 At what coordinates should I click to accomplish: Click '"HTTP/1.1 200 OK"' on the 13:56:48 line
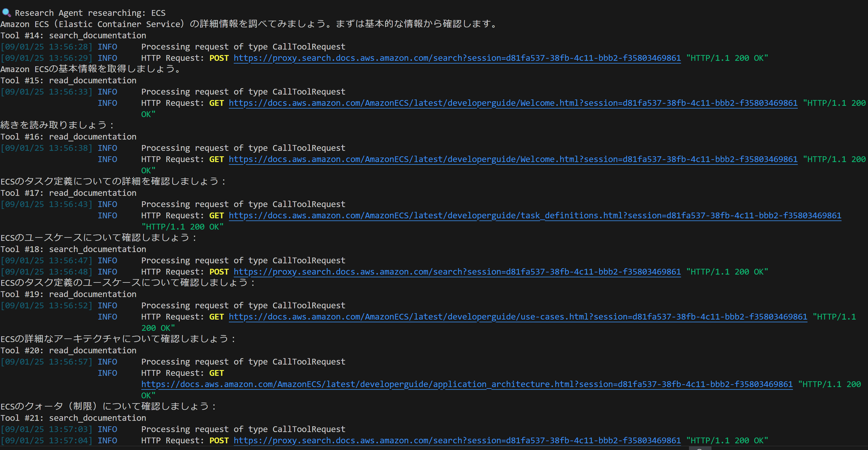(727, 272)
